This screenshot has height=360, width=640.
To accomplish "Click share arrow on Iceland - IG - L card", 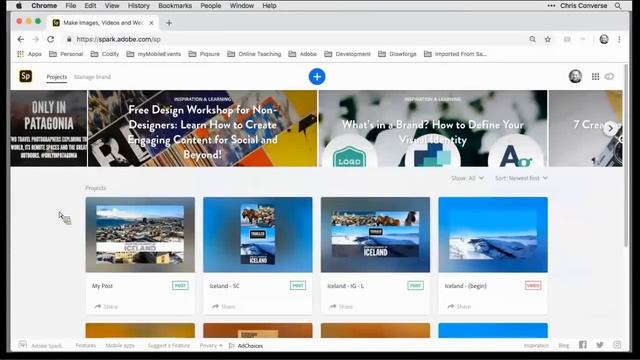I will [333, 307].
